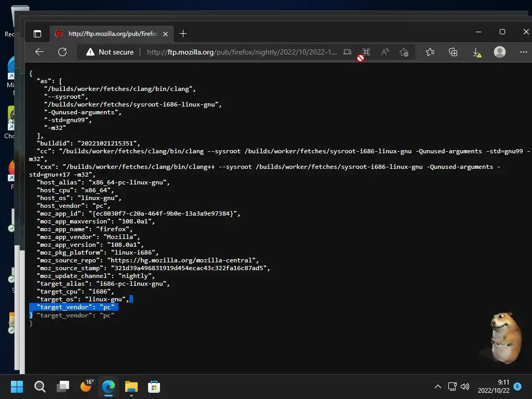Click the volume speaker tray icon
The height and width of the screenshot is (399, 532).
click(x=465, y=387)
